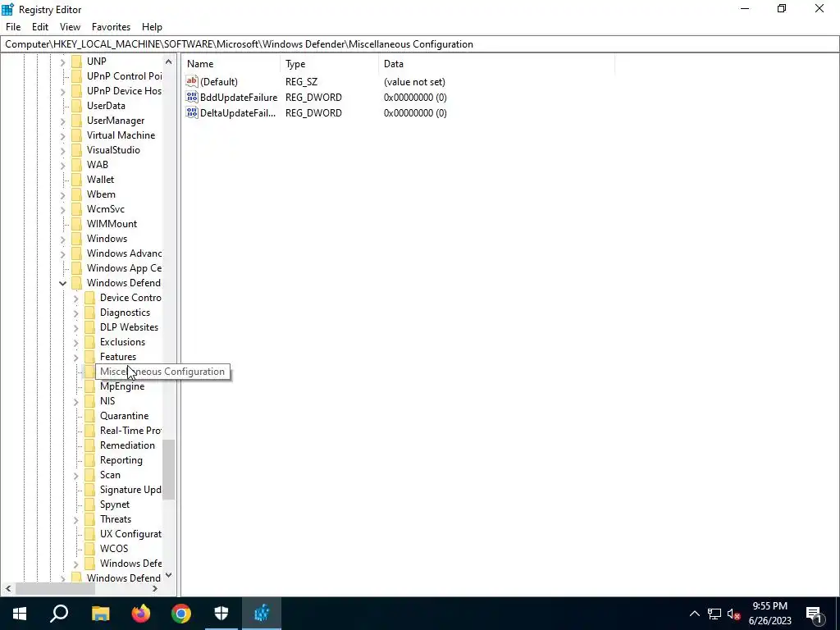This screenshot has height=630, width=840.
Task: Select the VisualStudio key
Action: [x=113, y=150]
